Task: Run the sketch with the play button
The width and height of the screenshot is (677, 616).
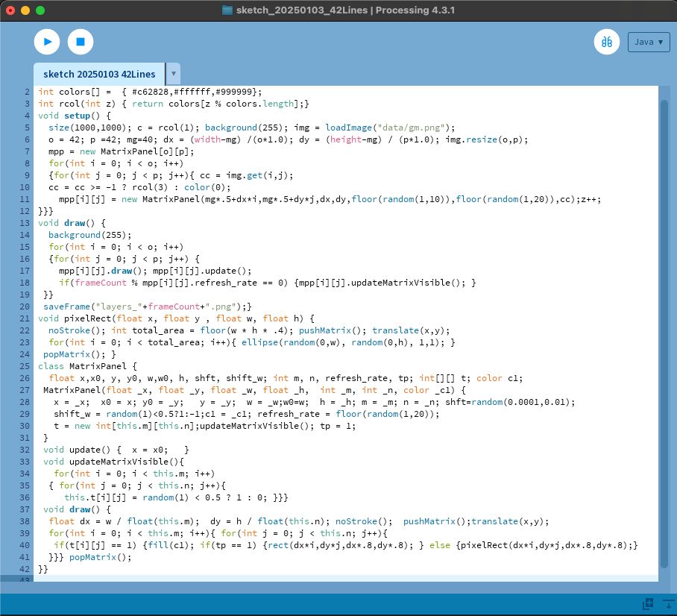Action: 47,42
